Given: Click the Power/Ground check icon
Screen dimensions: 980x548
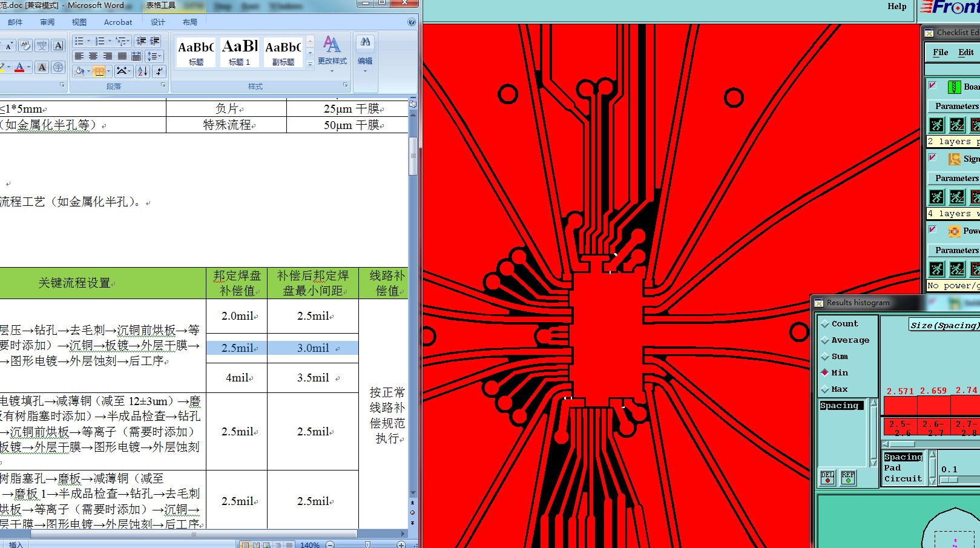Looking at the screenshot, I should pyautogui.click(x=954, y=231).
